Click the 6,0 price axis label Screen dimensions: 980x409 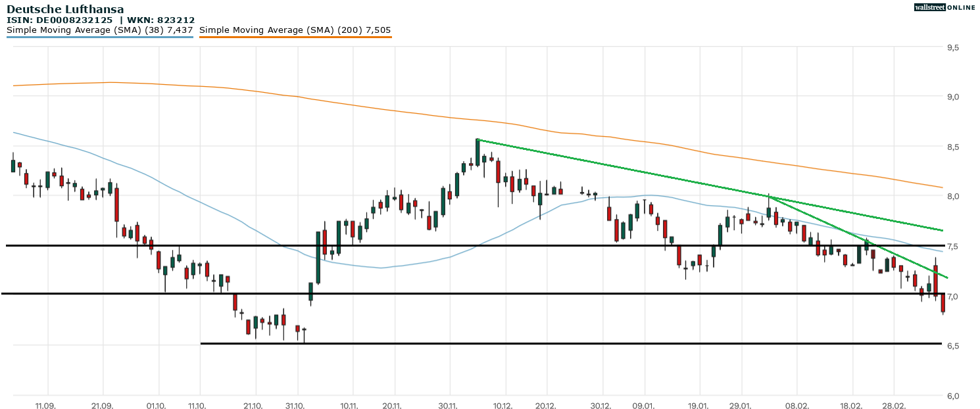[x=952, y=396]
